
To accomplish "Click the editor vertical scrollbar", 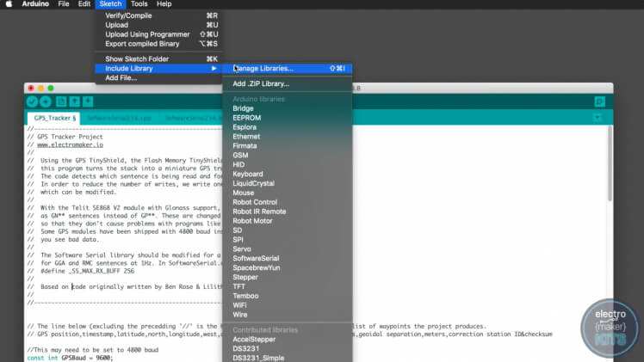I will (x=610, y=164).
